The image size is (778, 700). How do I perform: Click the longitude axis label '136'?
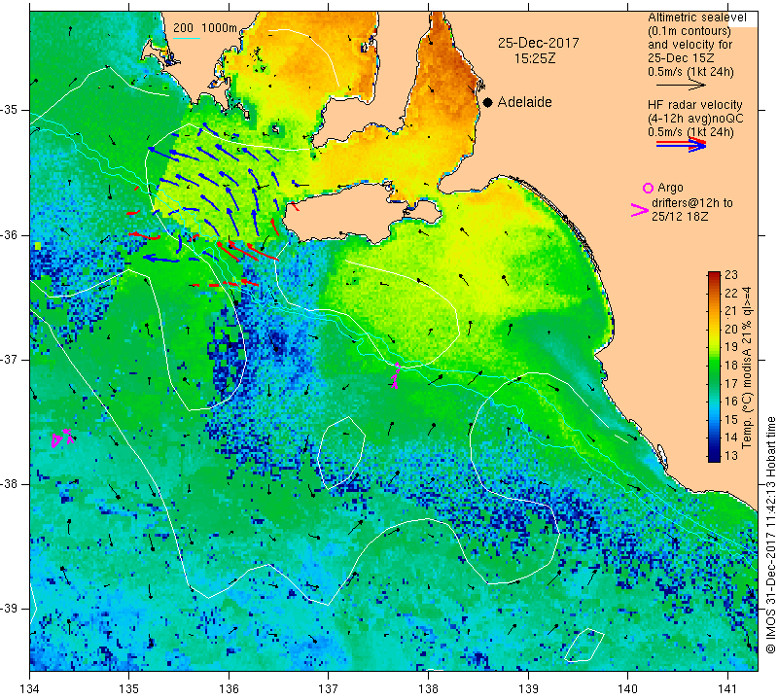point(229,689)
